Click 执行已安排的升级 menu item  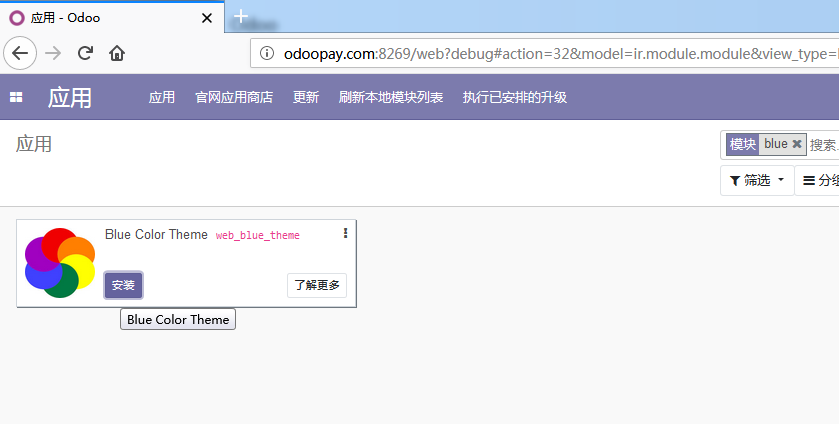(514, 97)
